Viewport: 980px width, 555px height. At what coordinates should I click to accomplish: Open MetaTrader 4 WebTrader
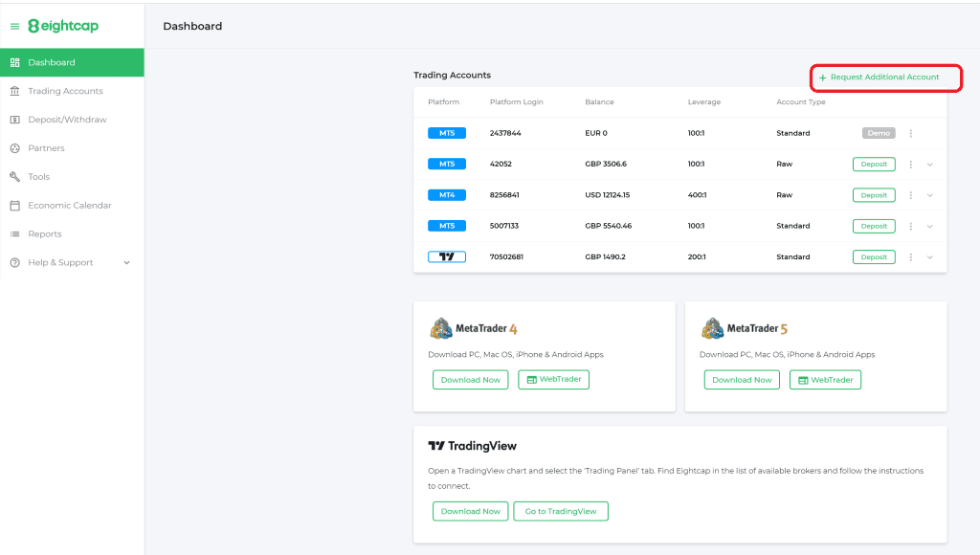[x=554, y=379]
